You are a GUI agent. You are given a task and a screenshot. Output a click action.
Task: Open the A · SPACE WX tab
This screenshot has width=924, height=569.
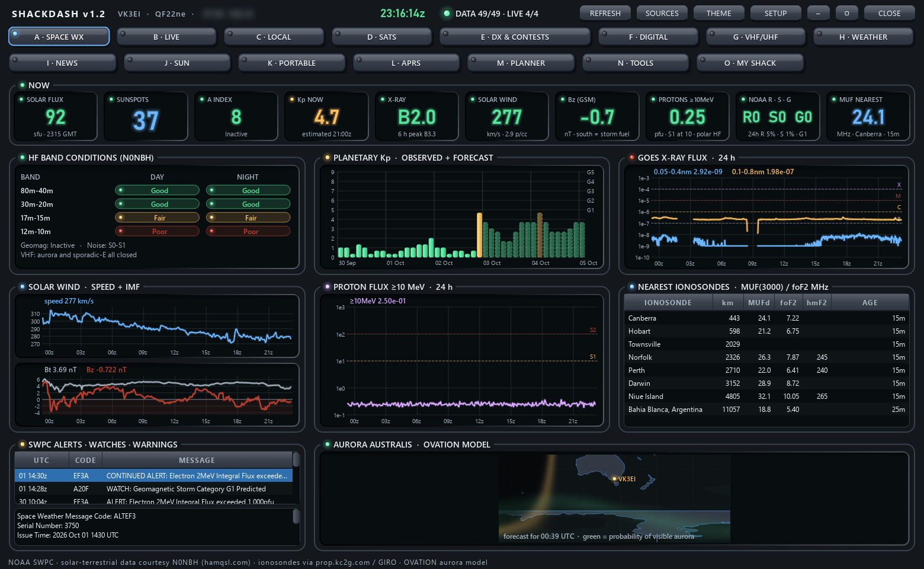click(59, 37)
